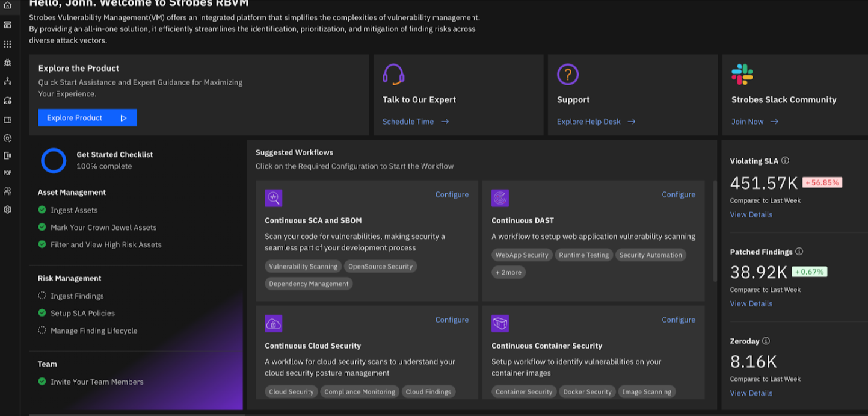This screenshot has width=868, height=416.
Task: Configure the Continuous SCA and SBOM workflow
Action: 452,194
